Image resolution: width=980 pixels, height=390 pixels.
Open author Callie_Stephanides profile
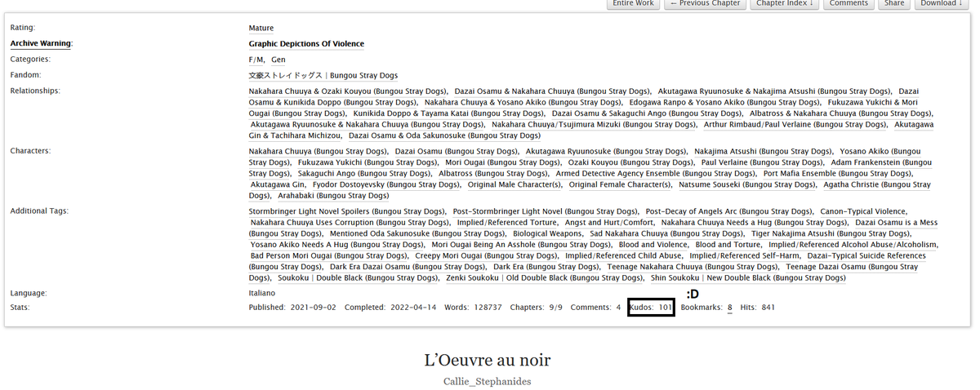489,381
